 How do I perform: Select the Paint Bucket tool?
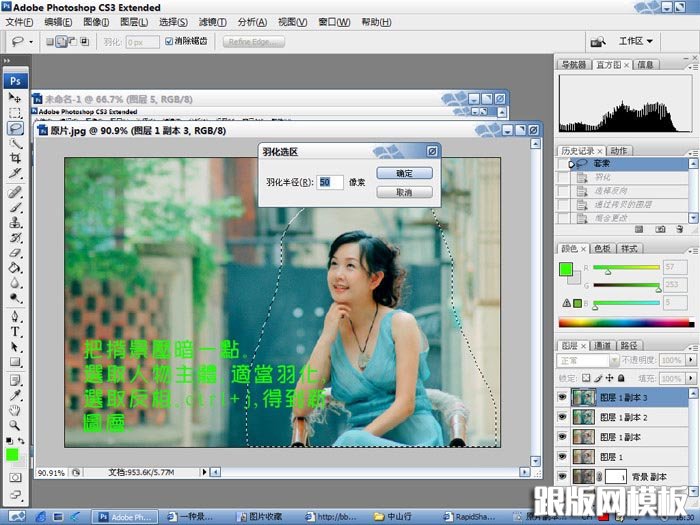[15, 268]
